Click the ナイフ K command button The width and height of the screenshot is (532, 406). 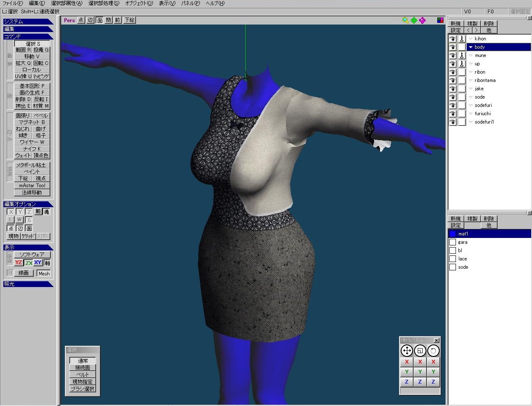(32, 149)
